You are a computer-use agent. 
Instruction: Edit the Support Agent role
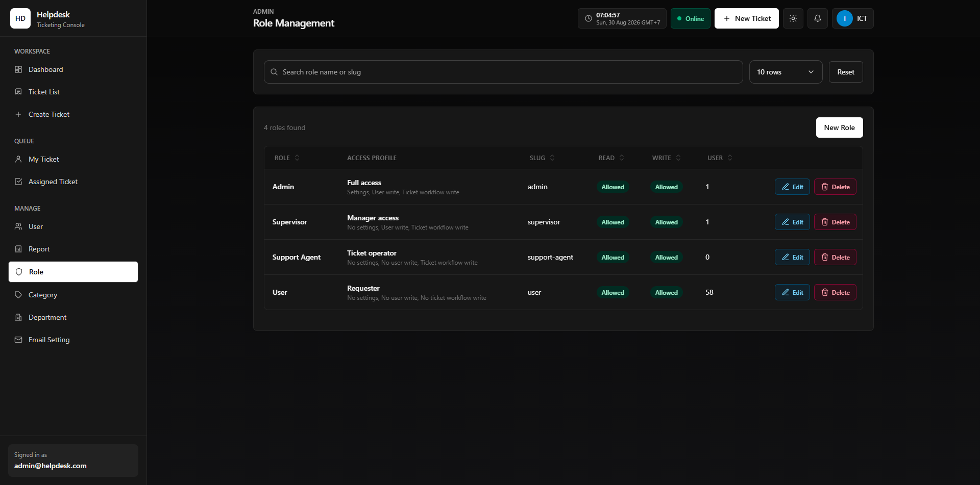[792, 257]
